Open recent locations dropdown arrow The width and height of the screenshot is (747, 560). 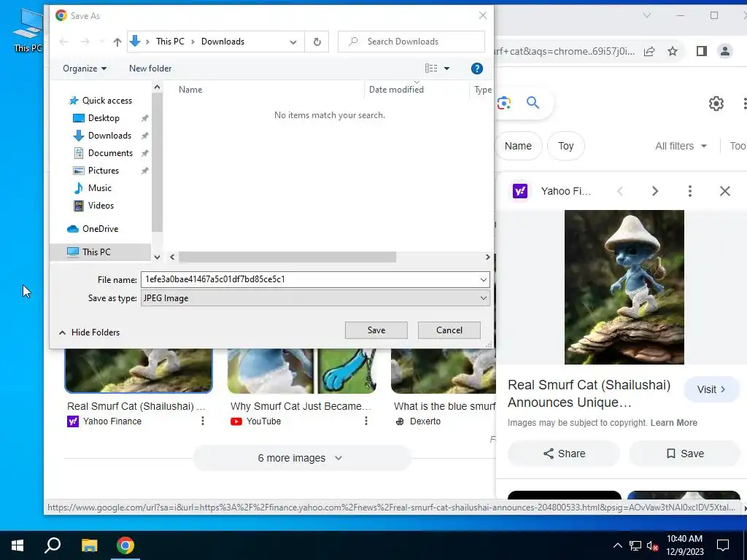(102, 42)
